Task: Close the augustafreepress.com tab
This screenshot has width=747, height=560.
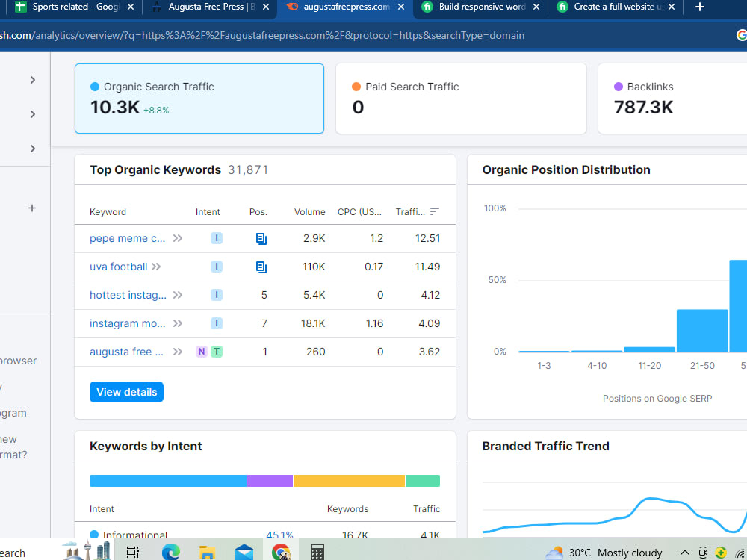Action: point(401,7)
